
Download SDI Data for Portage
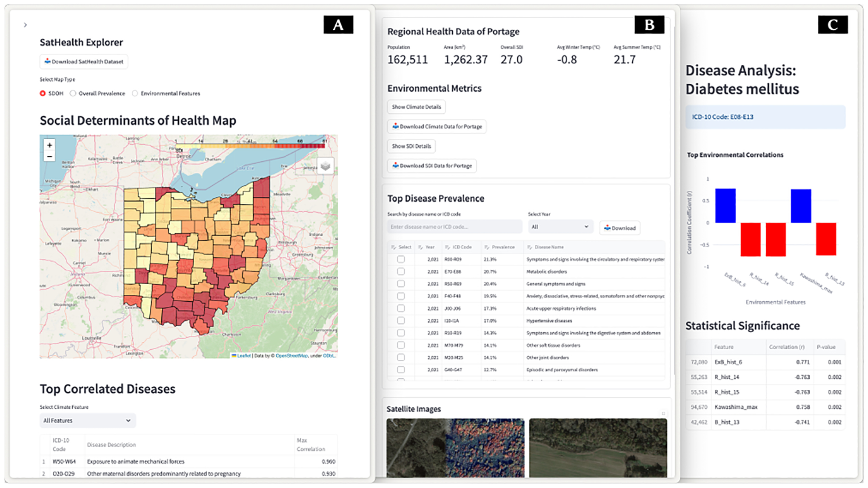tap(432, 166)
